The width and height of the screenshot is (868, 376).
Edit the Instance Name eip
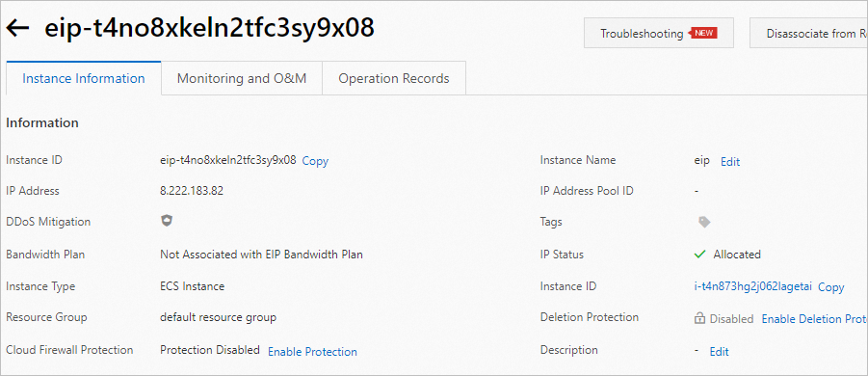click(x=730, y=162)
